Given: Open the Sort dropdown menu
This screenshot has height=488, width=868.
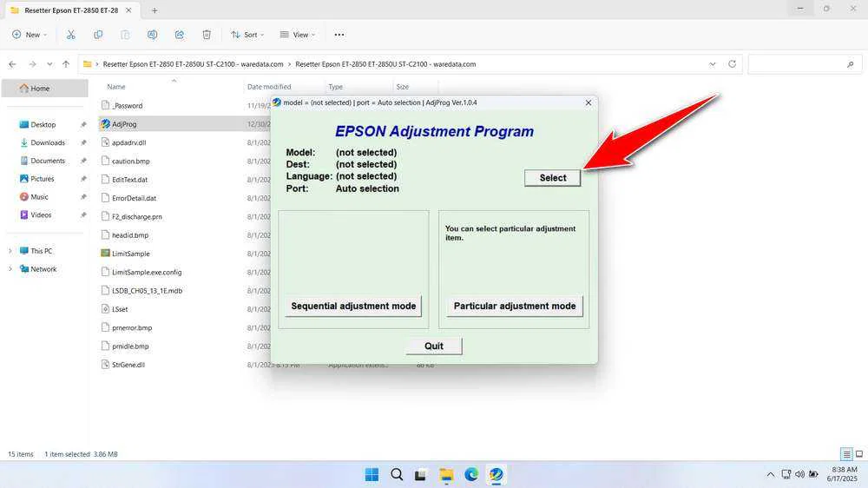Looking at the screenshot, I should [x=248, y=35].
